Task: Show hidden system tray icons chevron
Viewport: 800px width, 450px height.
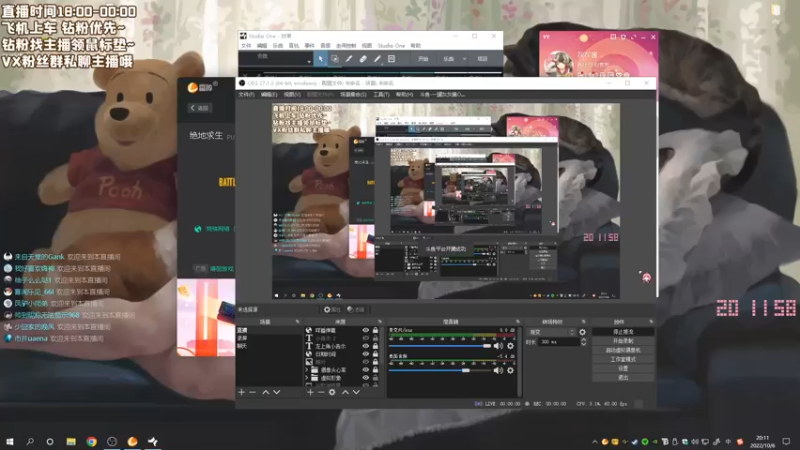Action: click(x=594, y=442)
